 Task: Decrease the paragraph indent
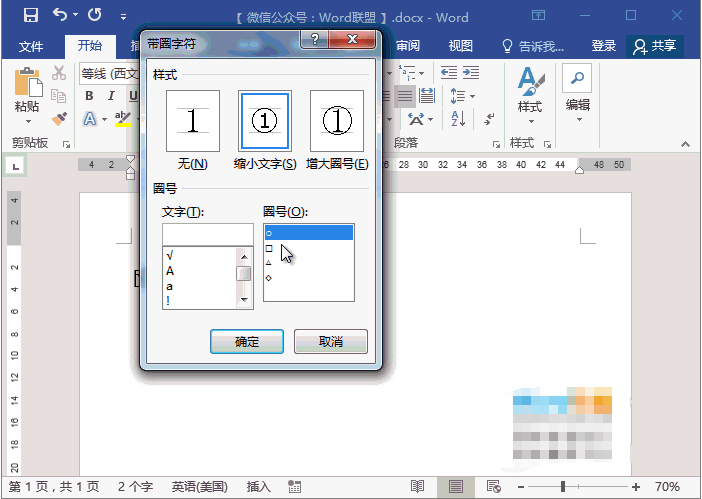449,73
